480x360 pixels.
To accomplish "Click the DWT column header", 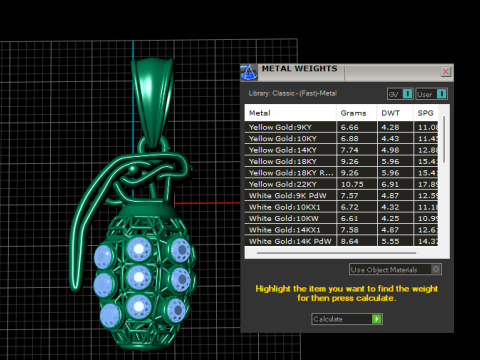I will coord(395,113).
